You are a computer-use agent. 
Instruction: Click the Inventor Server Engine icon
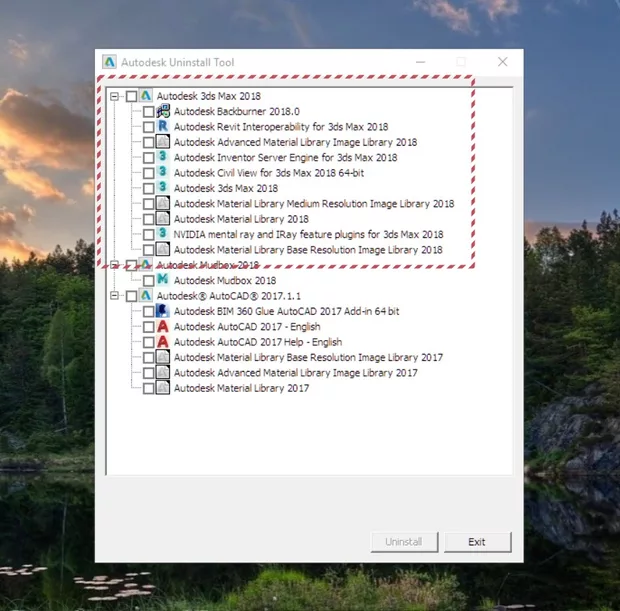(163, 157)
